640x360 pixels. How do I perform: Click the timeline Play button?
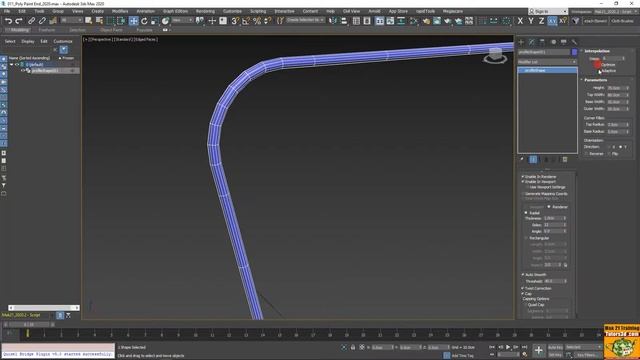[x=508, y=347]
